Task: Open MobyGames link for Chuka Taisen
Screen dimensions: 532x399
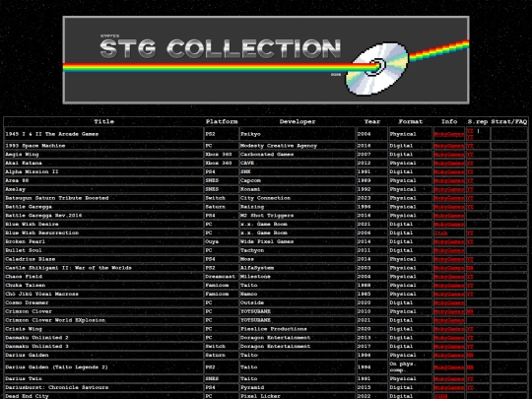Action: point(449,286)
